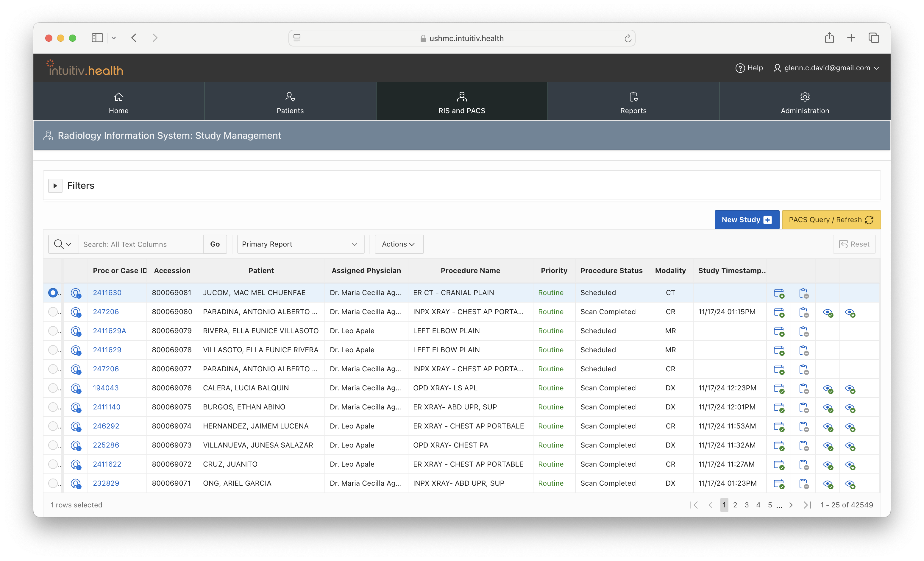
Task: Click the Search All Text Columns field
Action: coord(141,244)
